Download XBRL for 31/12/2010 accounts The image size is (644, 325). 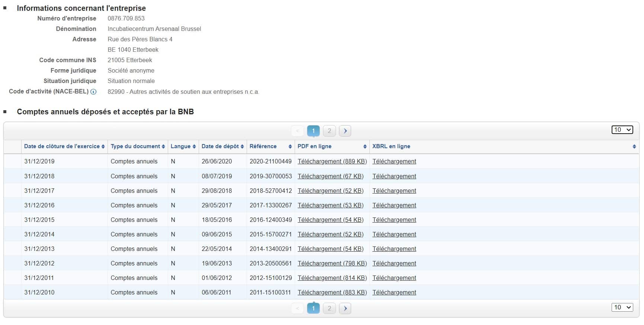pyautogui.click(x=394, y=293)
